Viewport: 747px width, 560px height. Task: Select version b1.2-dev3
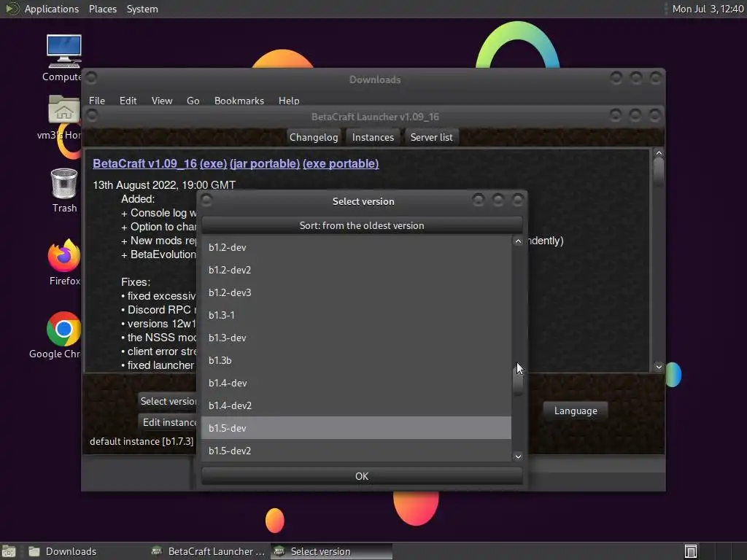coord(356,292)
